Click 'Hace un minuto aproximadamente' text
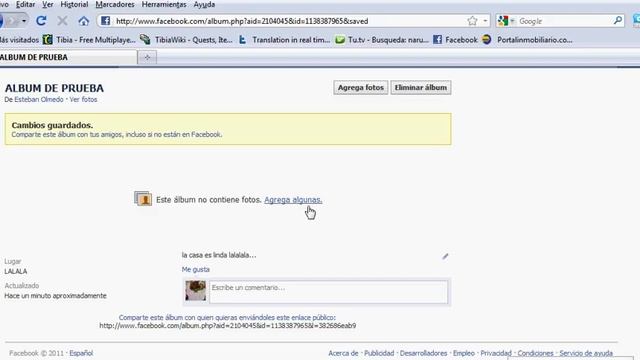Screen dimensions: 640x360 pyautogui.click(x=56, y=296)
